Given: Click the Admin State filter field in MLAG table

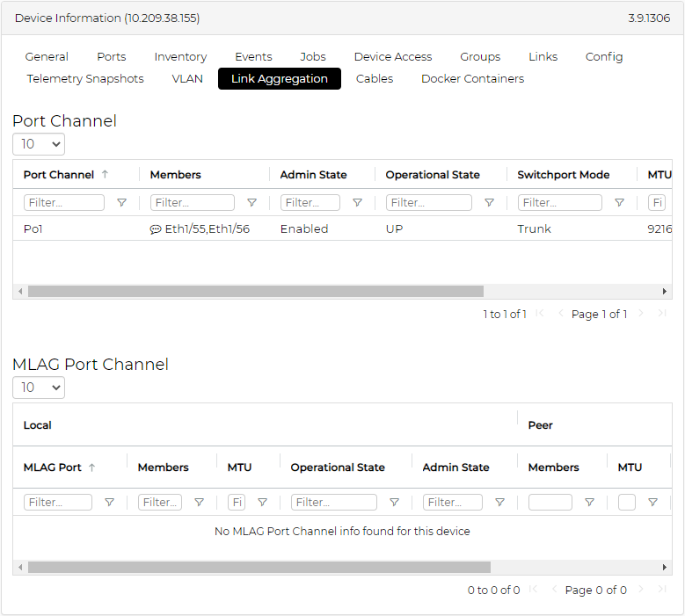Looking at the screenshot, I should click(452, 503).
